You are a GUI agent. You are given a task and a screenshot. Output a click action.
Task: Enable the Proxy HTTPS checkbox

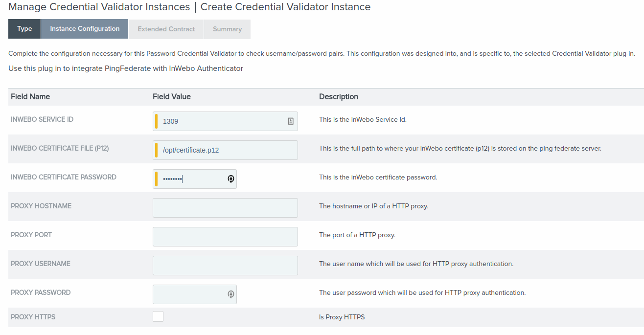158,316
